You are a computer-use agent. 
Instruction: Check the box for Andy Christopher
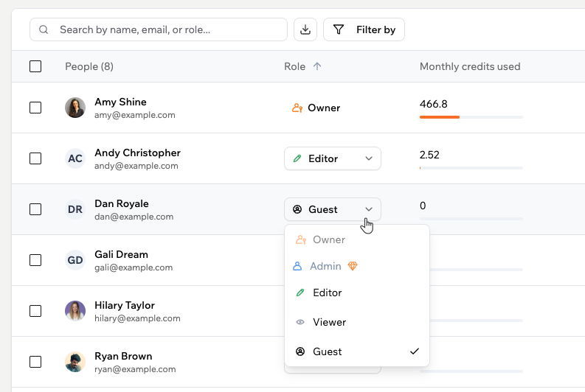point(35,158)
